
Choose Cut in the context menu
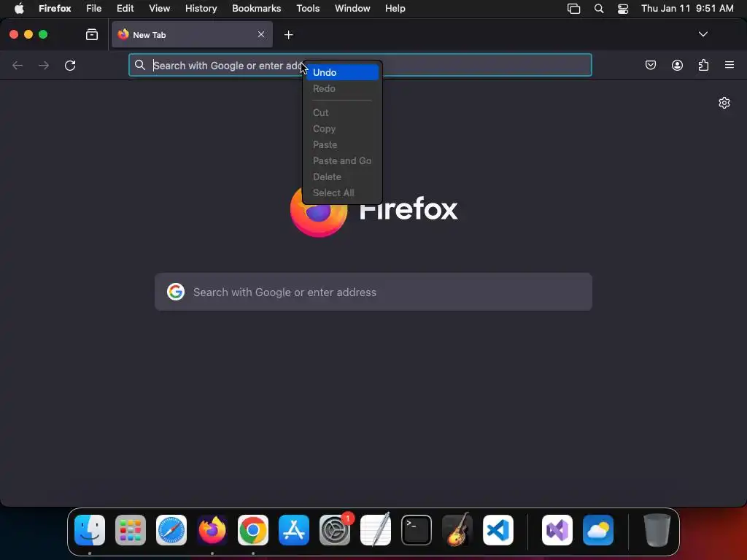click(343, 112)
